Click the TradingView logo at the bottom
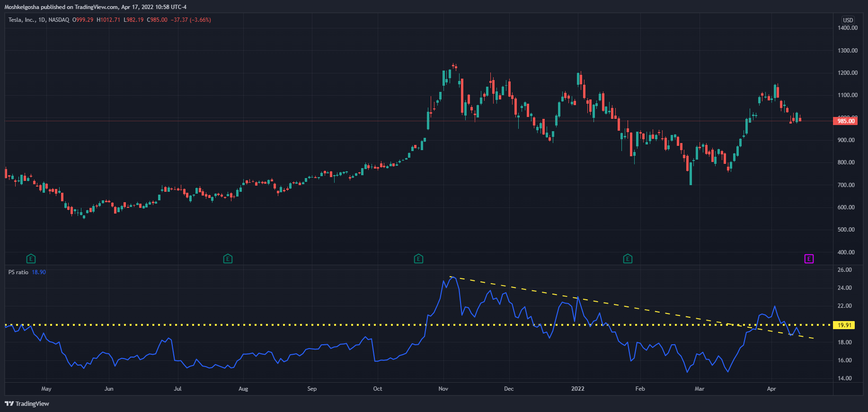 [x=27, y=403]
